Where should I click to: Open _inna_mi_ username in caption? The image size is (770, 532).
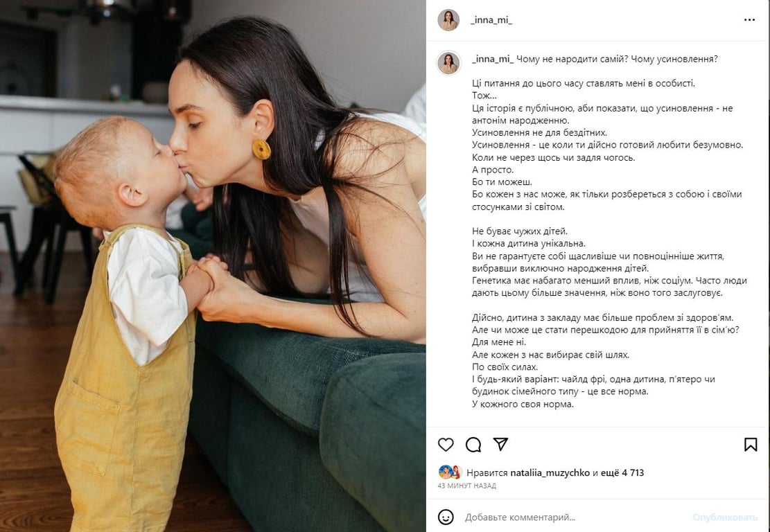(x=493, y=59)
